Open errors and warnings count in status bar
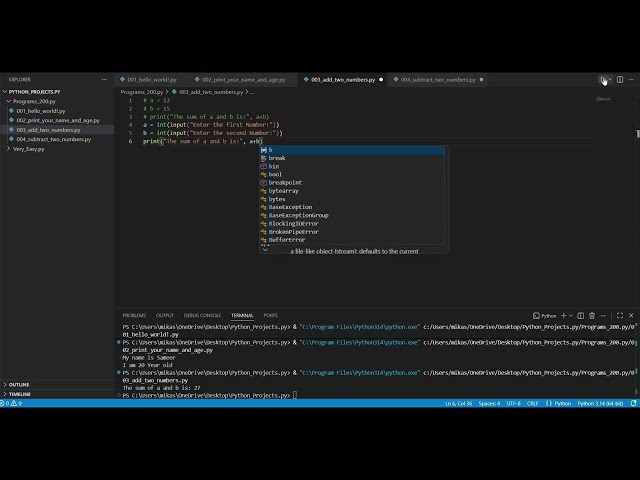The height and width of the screenshot is (480, 640). pyautogui.click(x=11, y=403)
